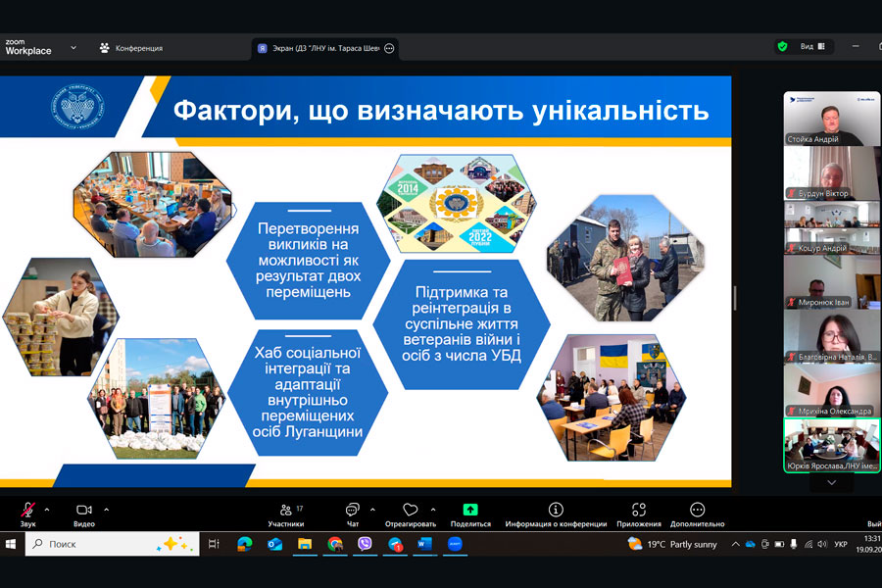
Task: Open Task View icon on taskbar
Action: tap(214, 544)
